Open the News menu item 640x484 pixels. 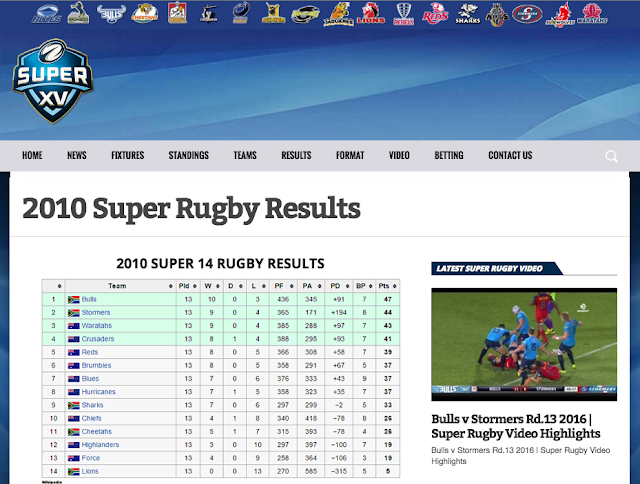point(77,155)
